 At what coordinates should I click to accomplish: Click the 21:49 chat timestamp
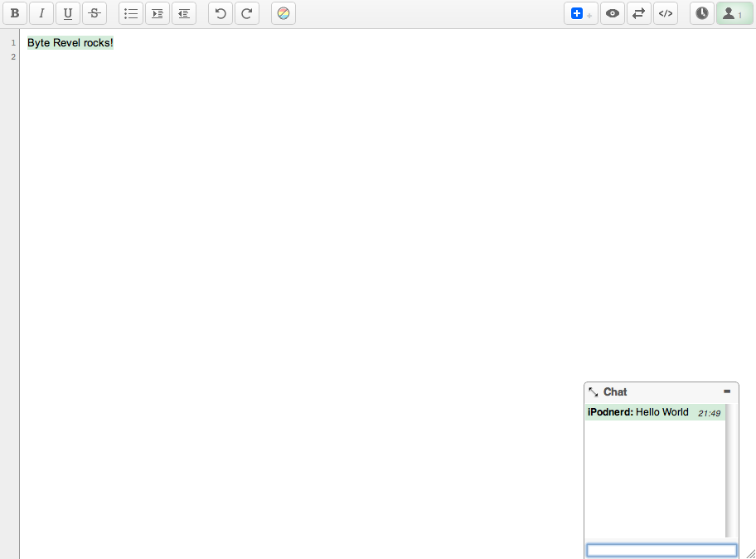coord(710,413)
